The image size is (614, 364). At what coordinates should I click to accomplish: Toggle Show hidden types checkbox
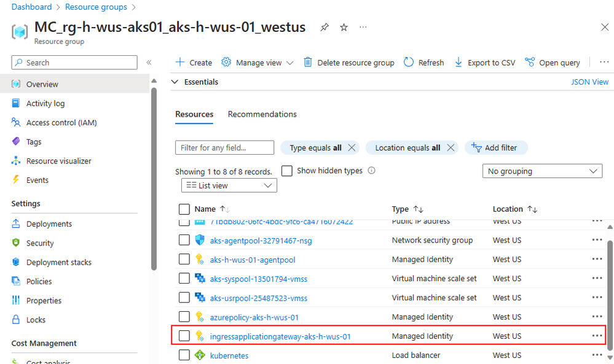pos(287,171)
